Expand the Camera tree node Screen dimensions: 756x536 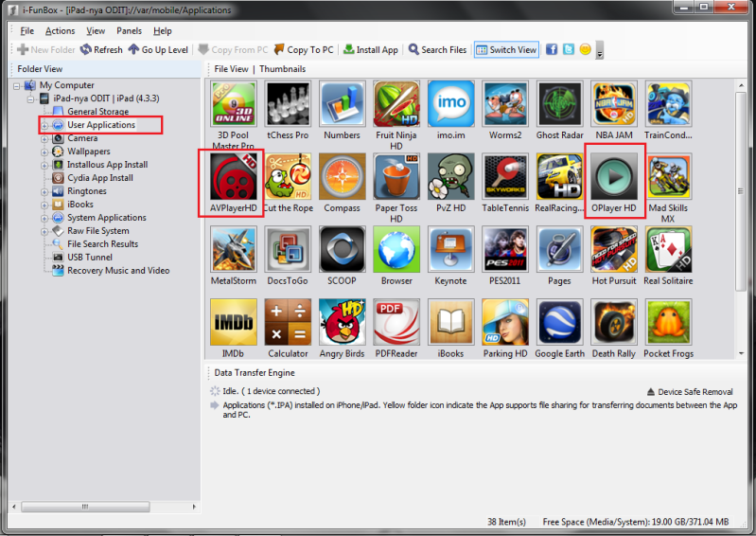[x=44, y=138]
